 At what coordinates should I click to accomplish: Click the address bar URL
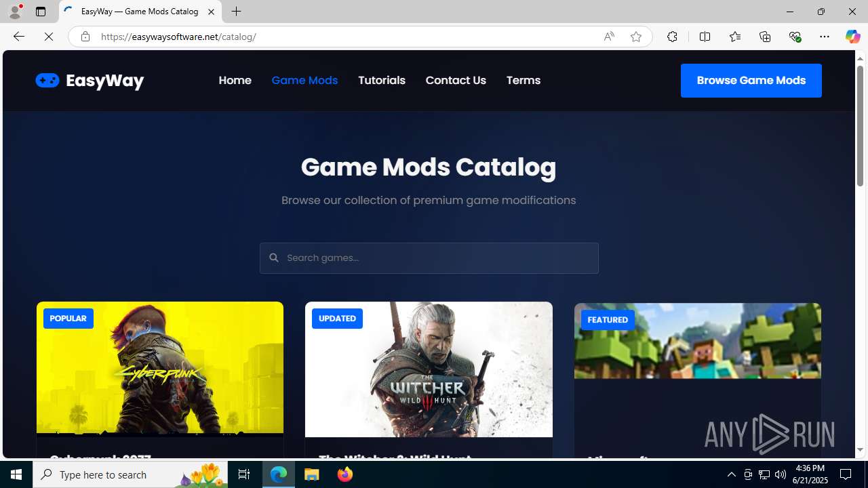pyautogui.click(x=178, y=37)
